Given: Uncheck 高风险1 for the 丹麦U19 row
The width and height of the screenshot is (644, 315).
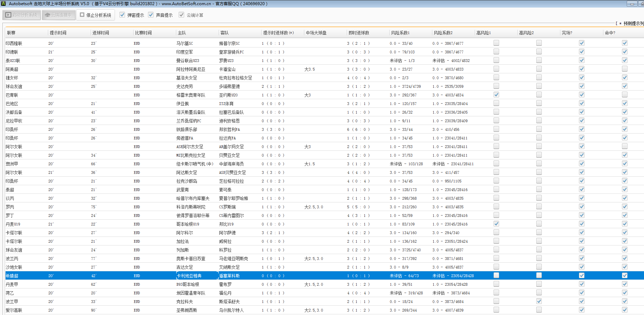Looking at the screenshot, I should tap(496, 224).
